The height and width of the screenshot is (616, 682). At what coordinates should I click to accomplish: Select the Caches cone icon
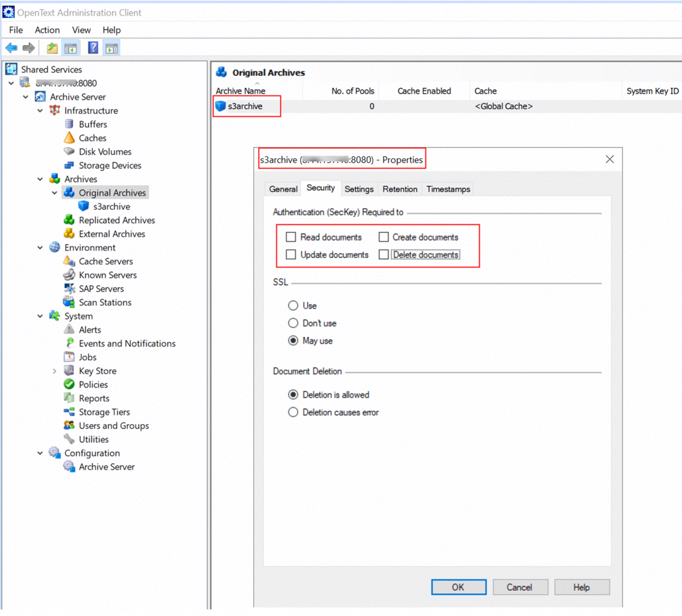coord(69,138)
